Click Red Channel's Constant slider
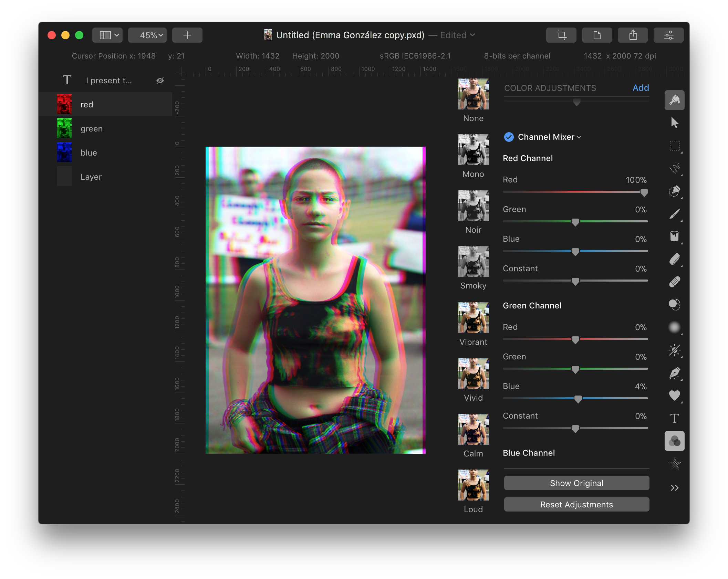Image resolution: width=728 pixels, height=579 pixels. pos(575,281)
